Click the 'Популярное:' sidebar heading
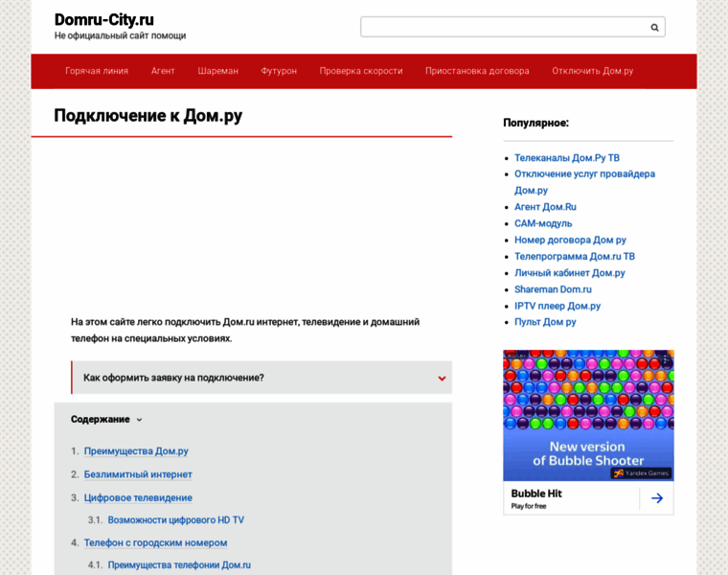728x575 pixels. (x=535, y=123)
